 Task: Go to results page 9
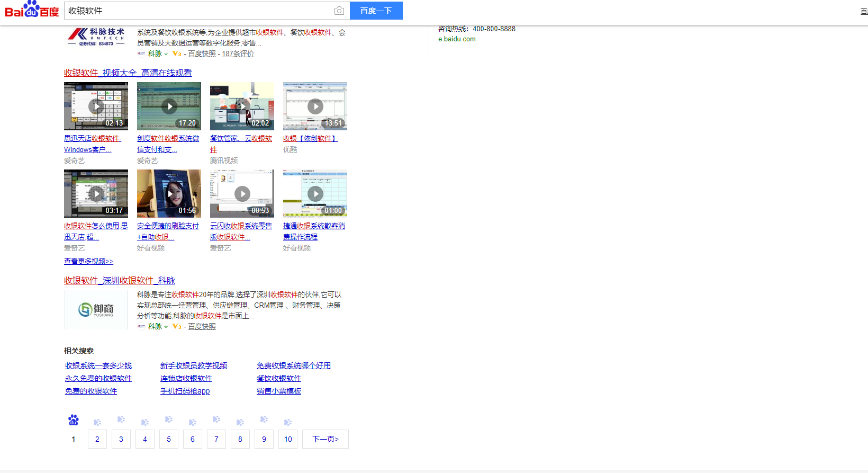(264, 439)
